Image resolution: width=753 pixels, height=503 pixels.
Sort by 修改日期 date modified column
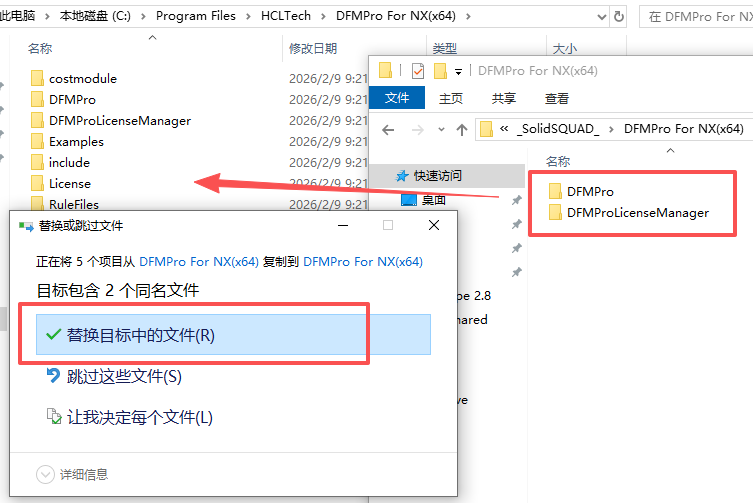click(313, 49)
